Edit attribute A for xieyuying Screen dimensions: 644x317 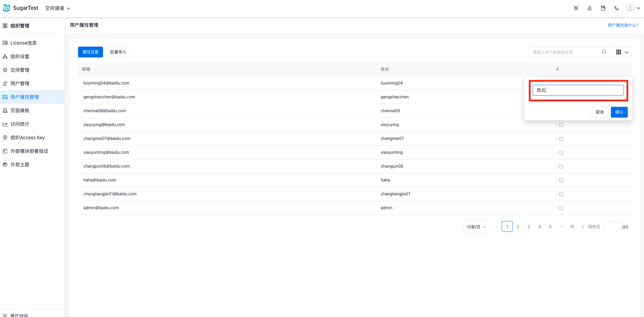562,125
